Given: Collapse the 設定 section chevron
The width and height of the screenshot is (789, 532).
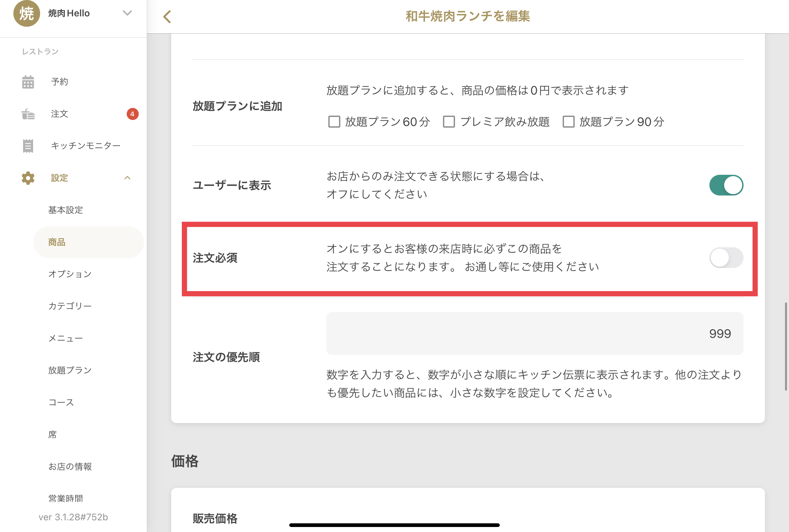Looking at the screenshot, I should 127,178.
